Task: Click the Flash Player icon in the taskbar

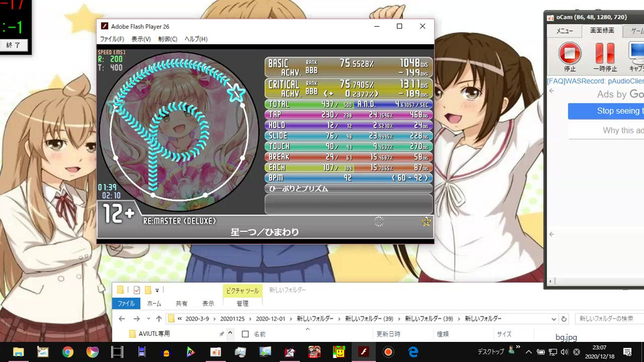Action: (x=364, y=352)
